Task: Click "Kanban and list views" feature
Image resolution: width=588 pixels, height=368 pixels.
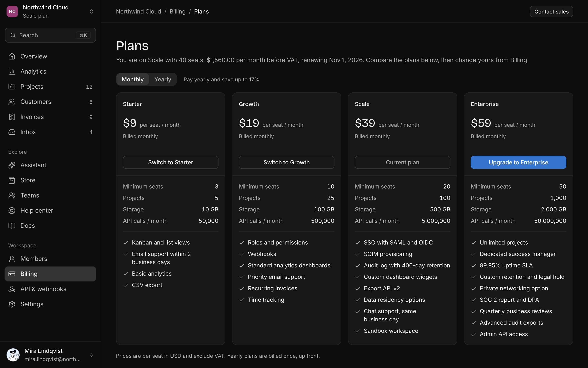Action: pyautogui.click(x=161, y=242)
